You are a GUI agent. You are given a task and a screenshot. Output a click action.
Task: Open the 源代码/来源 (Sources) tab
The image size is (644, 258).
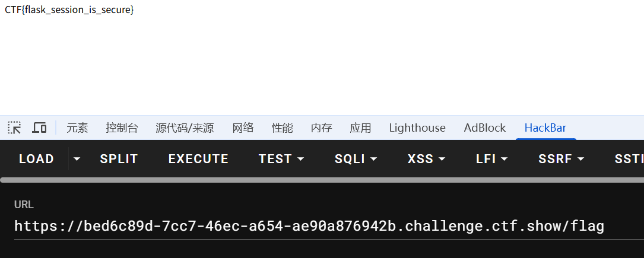click(185, 128)
